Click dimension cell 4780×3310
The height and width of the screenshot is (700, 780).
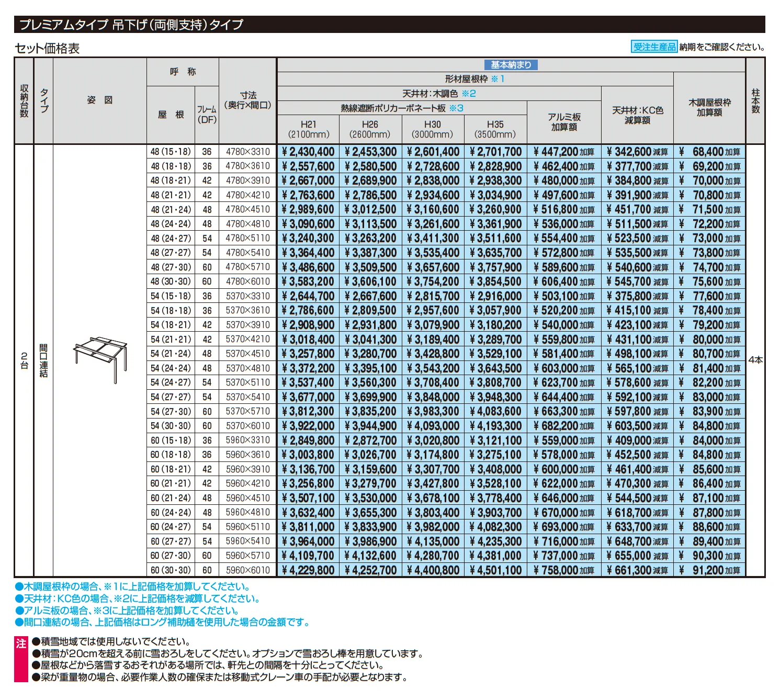pos(248,152)
